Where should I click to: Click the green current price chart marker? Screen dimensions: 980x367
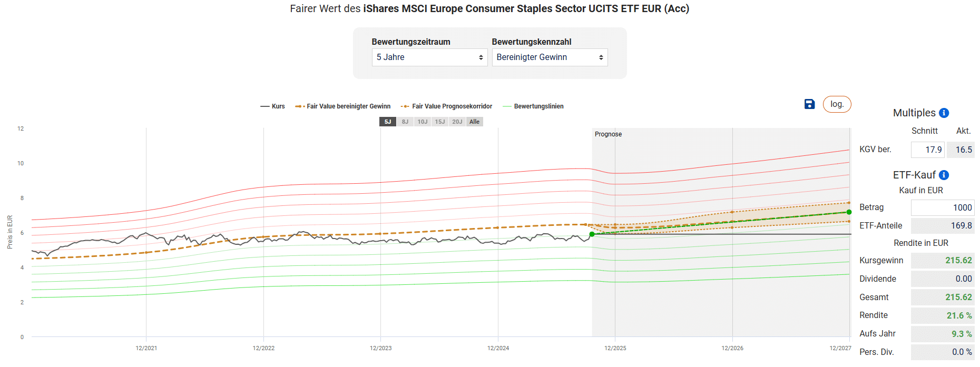(592, 234)
